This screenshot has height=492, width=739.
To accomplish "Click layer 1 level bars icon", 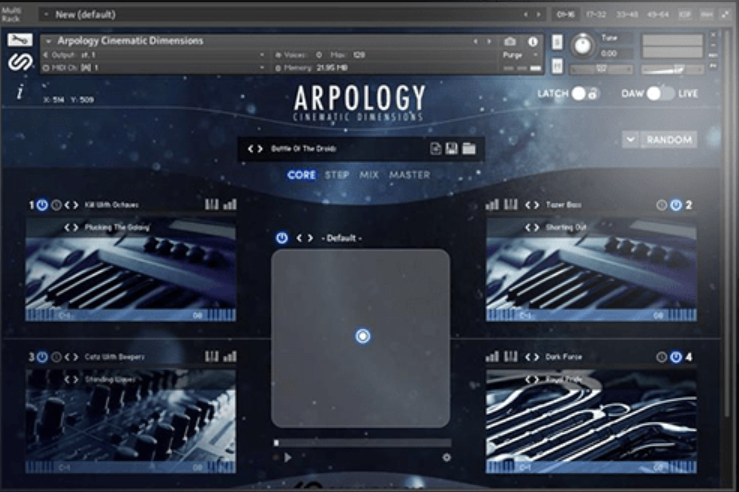I will [x=230, y=204].
